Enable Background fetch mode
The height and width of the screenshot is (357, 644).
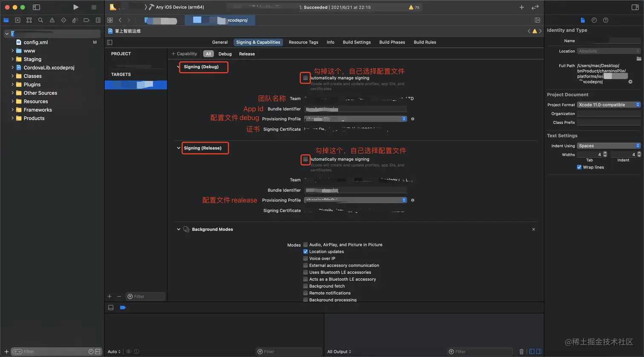[x=305, y=286]
